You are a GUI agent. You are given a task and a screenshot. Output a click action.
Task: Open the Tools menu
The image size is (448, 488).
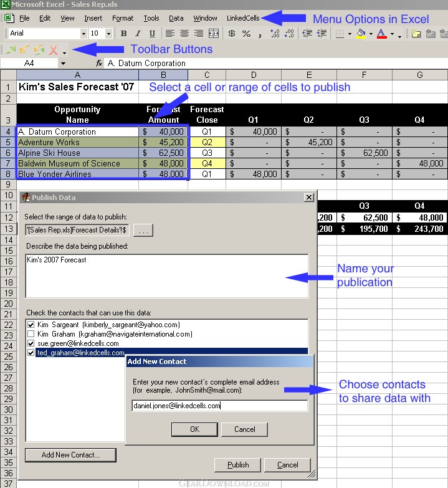point(151,18)
